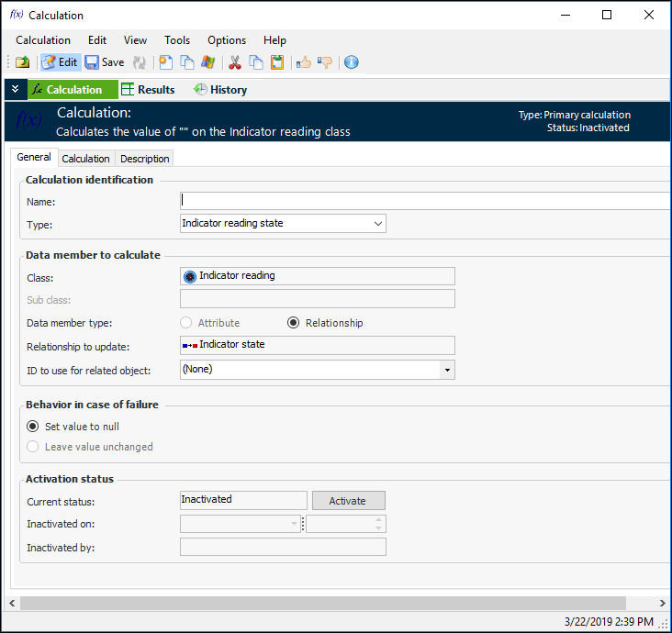Image resolution: width=672 pixels, height=633 pixels.
Task: Click the paste clipboard icon
Action: tap(276, 62)
